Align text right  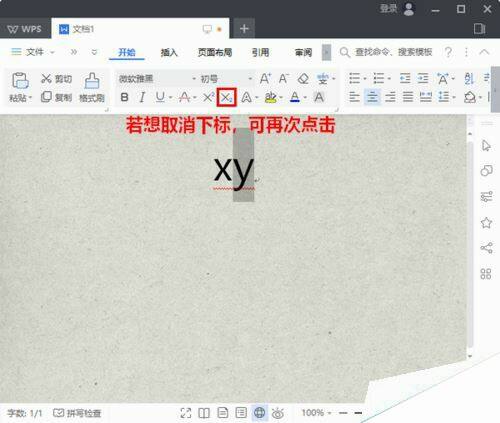(x=390, y=97)
